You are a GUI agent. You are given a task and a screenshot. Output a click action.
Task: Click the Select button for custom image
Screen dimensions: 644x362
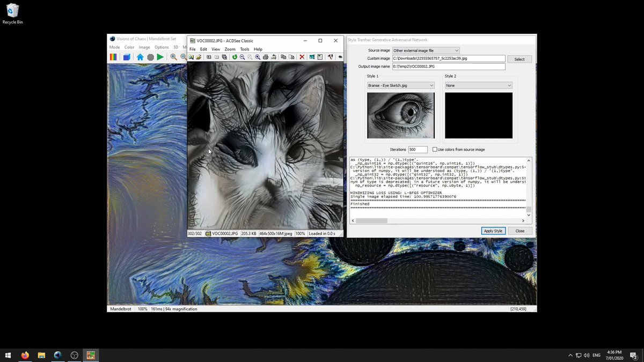point(519,59)
